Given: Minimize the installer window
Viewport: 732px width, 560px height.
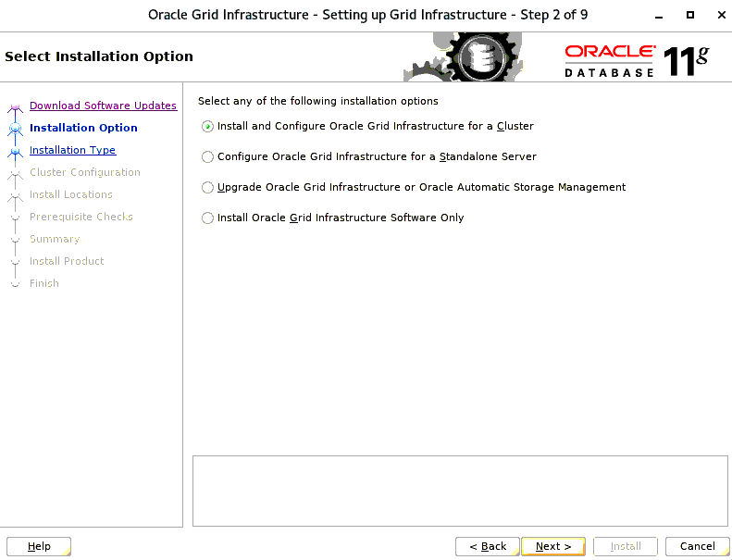Looking at the screenshot, I should [657, 16].
